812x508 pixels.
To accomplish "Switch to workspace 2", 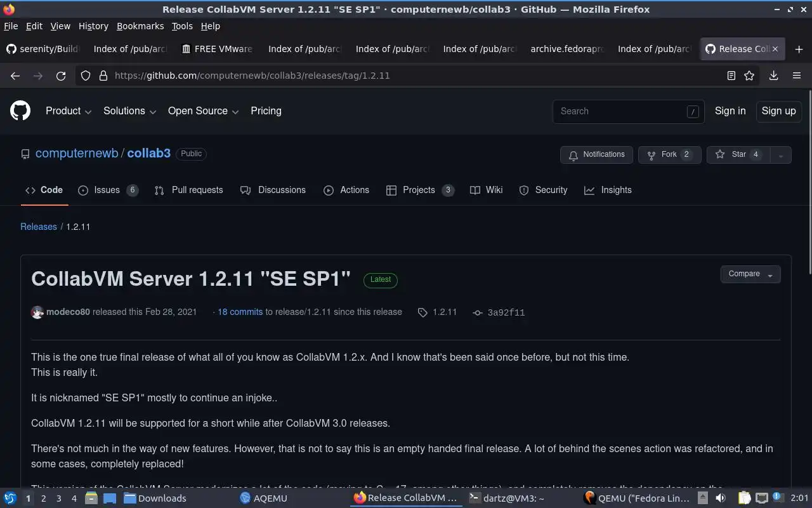I will point(43,498).
